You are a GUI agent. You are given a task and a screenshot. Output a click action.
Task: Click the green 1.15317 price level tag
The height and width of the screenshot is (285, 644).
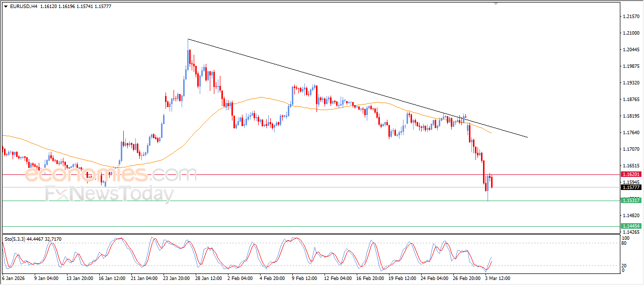(631, 201)
